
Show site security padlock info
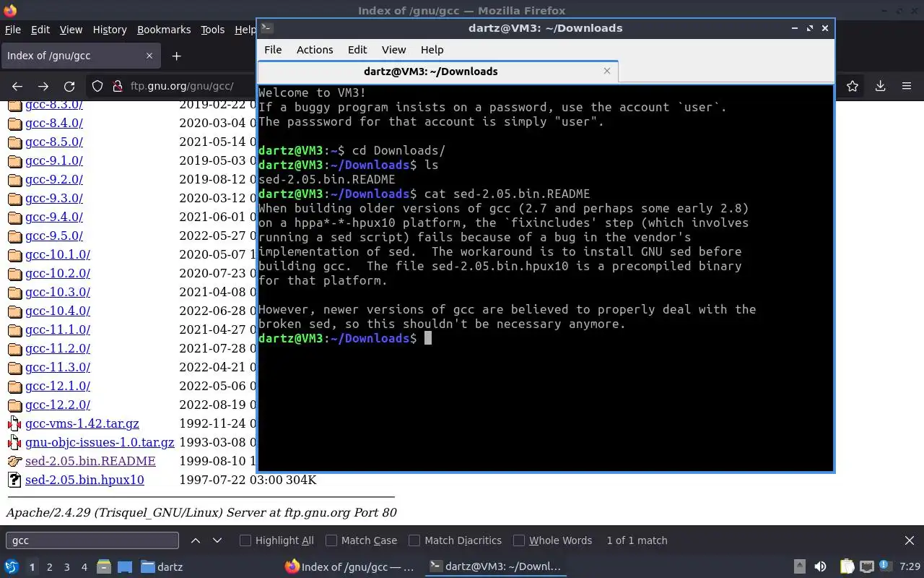(x=118, y=86)
